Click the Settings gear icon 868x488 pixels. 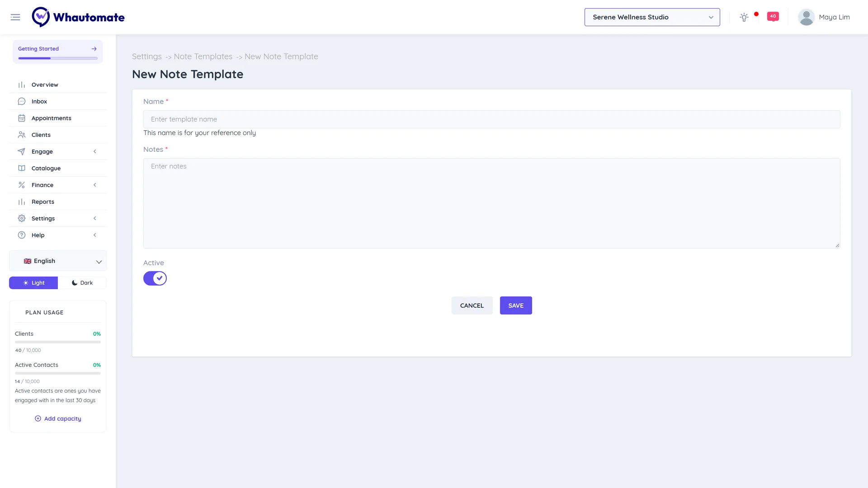pos(22,219)
